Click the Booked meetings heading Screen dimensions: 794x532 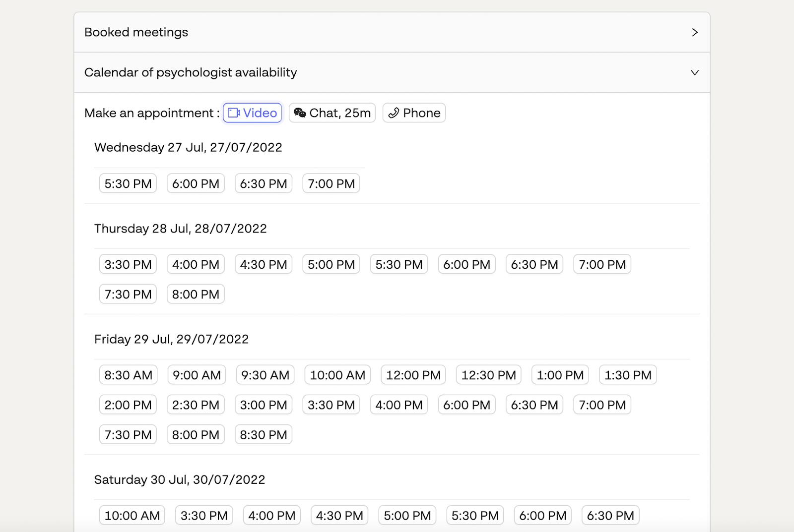[x=136, y=32]
